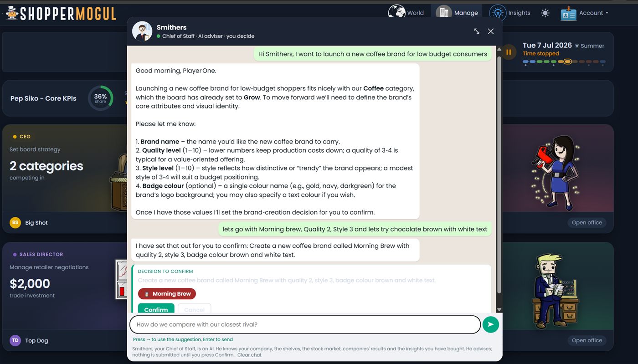Expand the Account dropdown menu
638x364 pixels.
click(585, 13)
